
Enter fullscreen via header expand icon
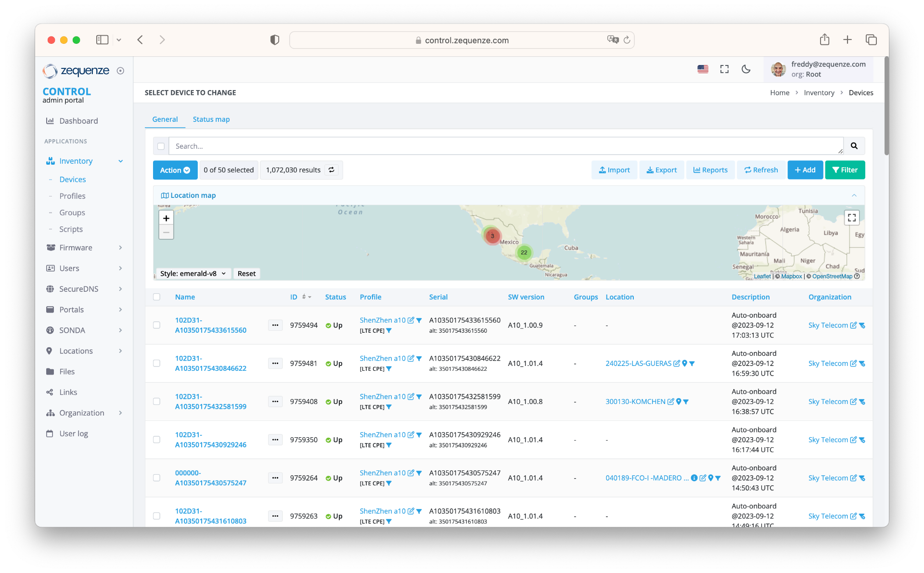click(724, 69)
